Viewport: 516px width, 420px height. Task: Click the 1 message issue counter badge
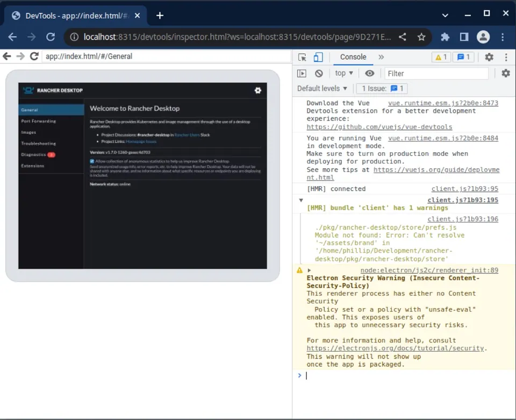click(463, 57)
